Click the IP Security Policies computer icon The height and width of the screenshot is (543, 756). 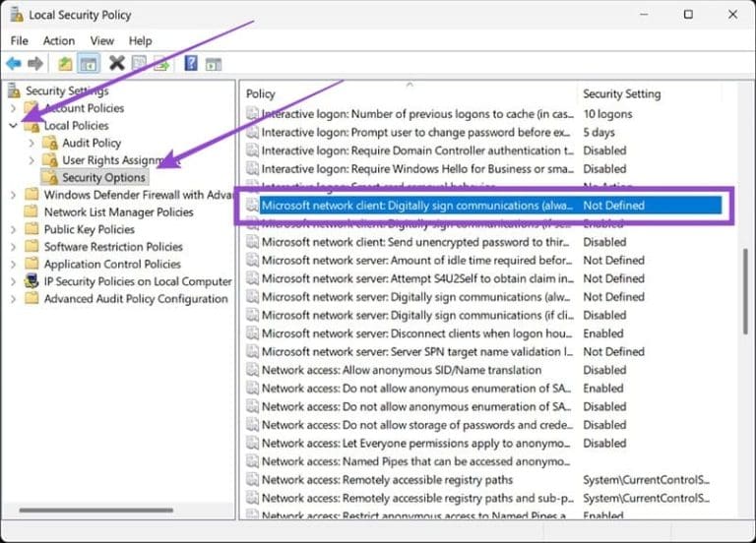(31, 281)
